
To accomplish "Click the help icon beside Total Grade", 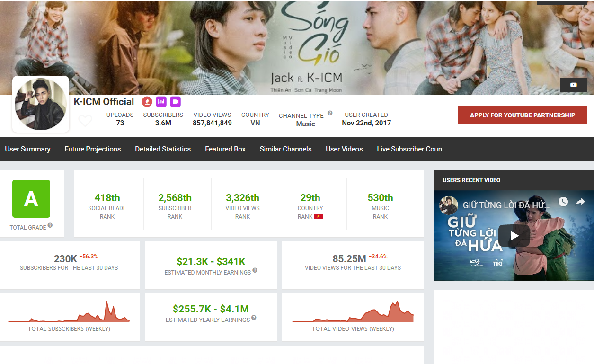I will coord(50,225).
